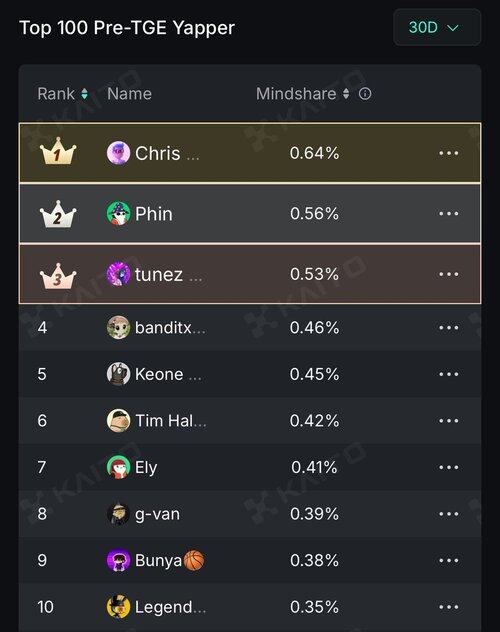Select Tim Hal's name entry
This screenshot has height=632, width=500.
(x=171, y=420)
